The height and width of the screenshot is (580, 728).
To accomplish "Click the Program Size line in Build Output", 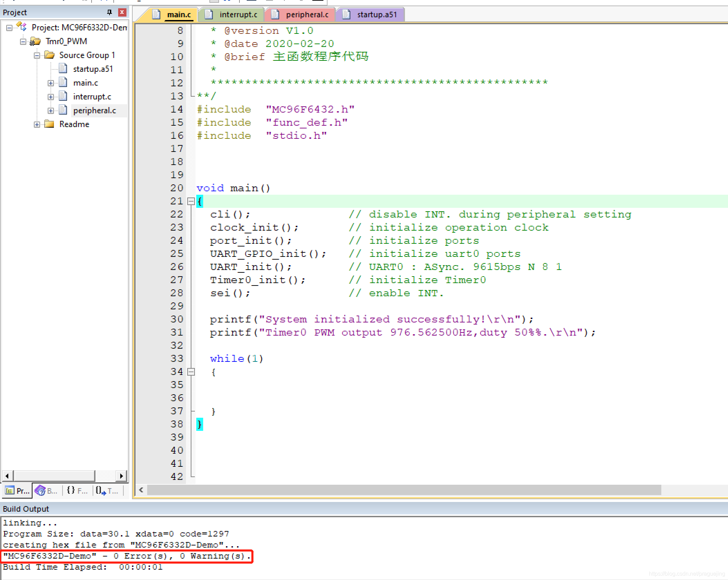I will click(x=116, y=534).
